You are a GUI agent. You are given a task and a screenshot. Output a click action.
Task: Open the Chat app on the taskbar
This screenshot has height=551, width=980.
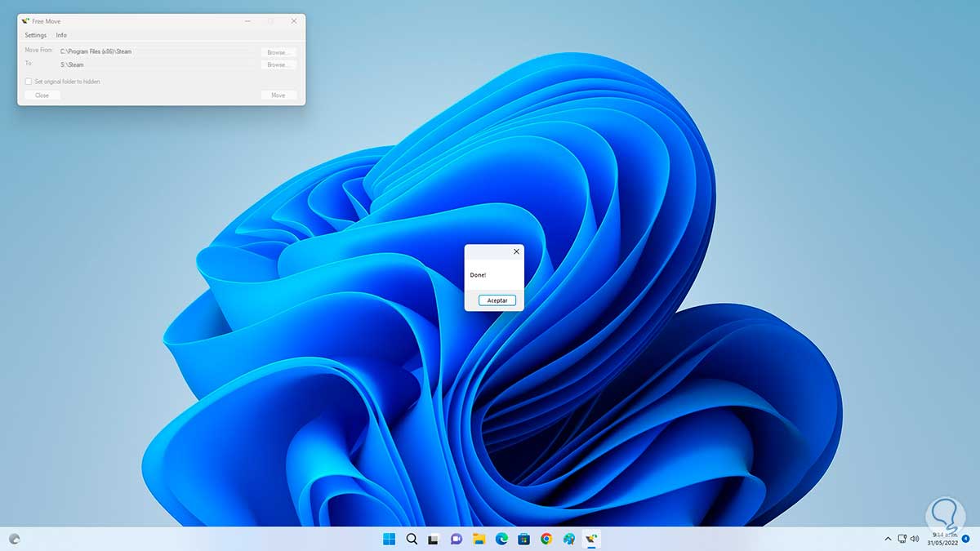(x=457, y=539)
